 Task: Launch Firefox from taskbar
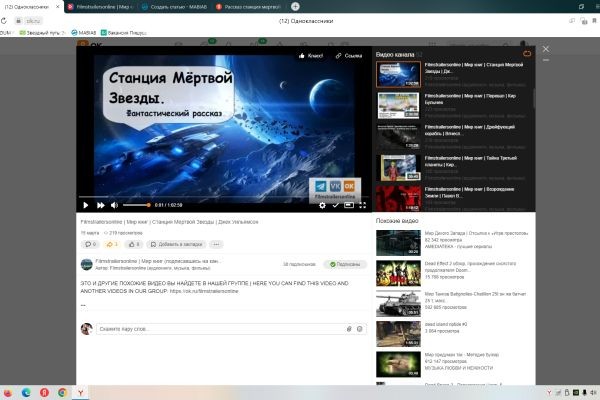click(x=7, y=393)
